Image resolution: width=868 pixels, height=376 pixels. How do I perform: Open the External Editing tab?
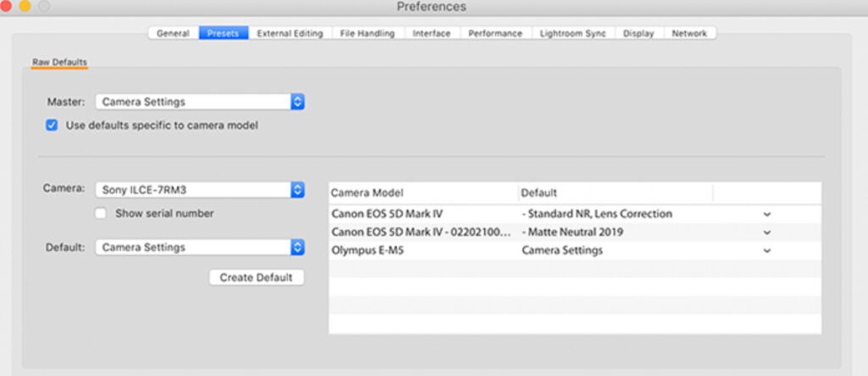[x=290, y=33]
